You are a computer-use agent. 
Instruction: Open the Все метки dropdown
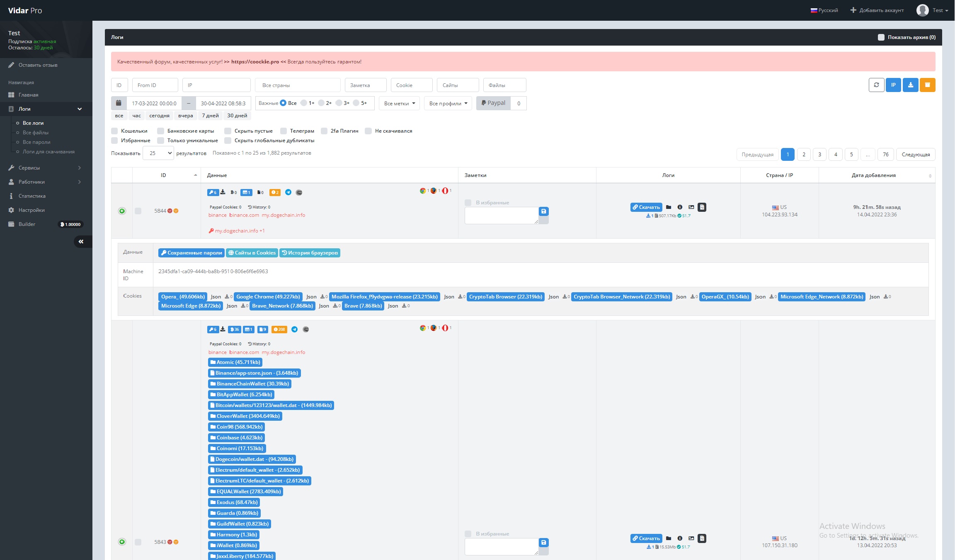click(400, 103)
